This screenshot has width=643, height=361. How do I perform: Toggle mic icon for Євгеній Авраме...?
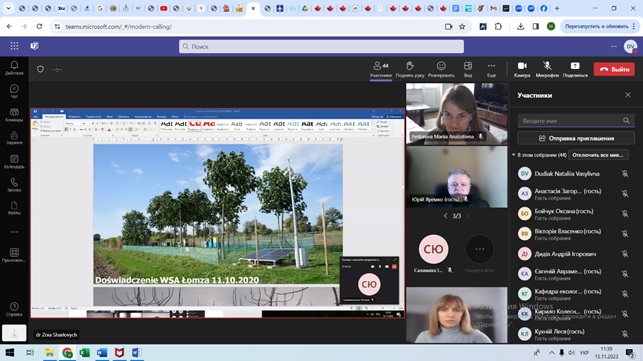625,274
